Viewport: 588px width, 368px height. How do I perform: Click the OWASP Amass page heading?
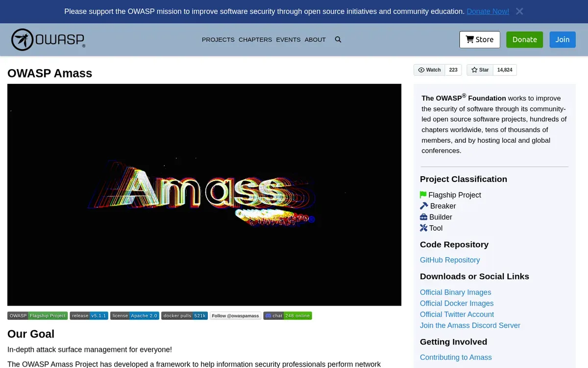click(x=49, y=73)
